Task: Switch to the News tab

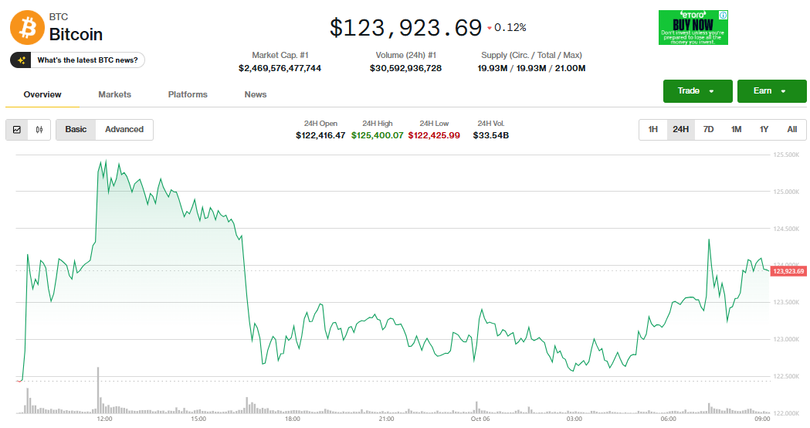Action: point(255,94)
